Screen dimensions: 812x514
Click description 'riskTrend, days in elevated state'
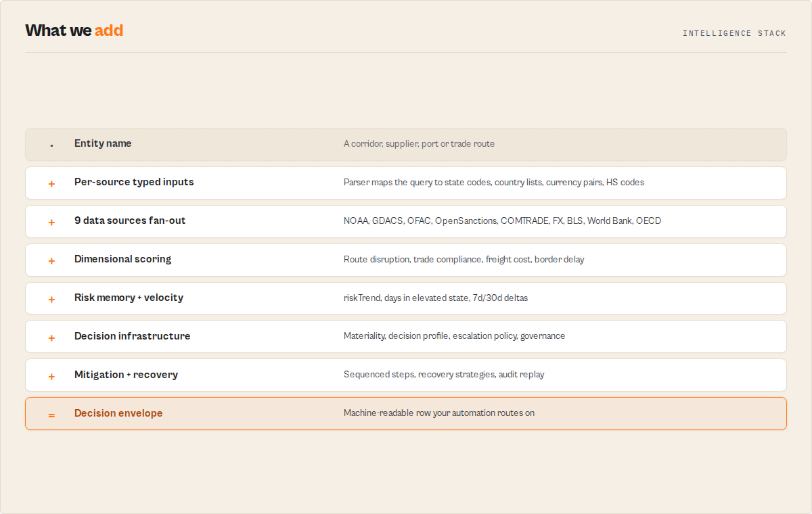pyautogui.click(x=436, y=298)
